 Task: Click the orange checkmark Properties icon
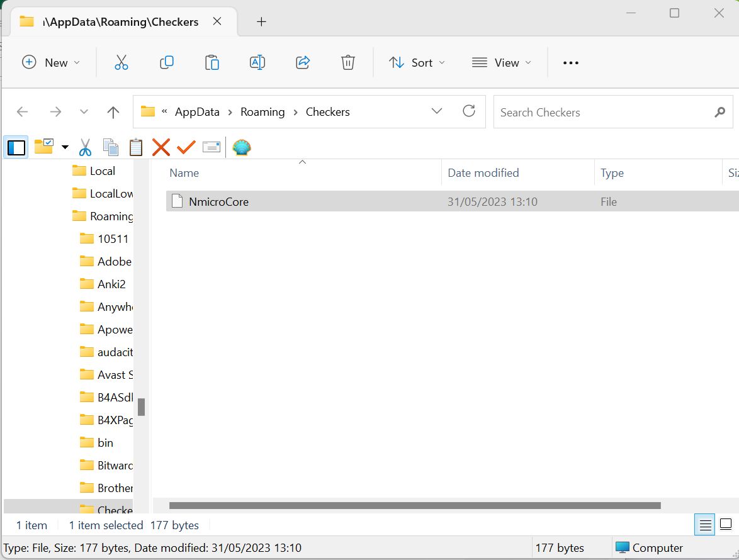click(186, 147)
